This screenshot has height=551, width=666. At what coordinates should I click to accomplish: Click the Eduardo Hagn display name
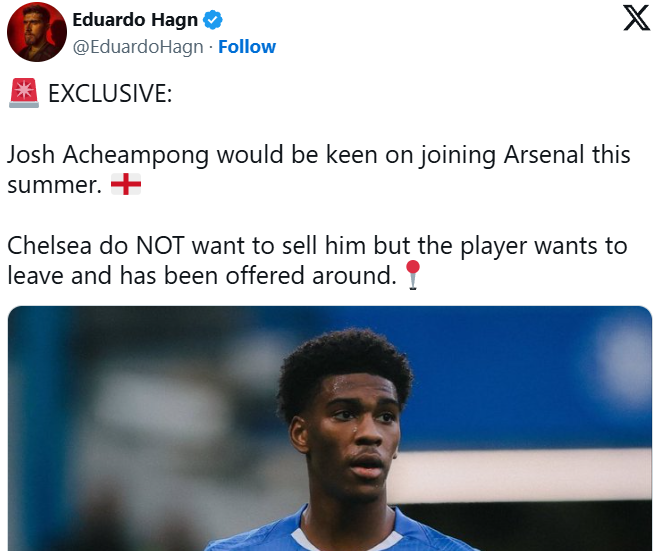(135, 20)
